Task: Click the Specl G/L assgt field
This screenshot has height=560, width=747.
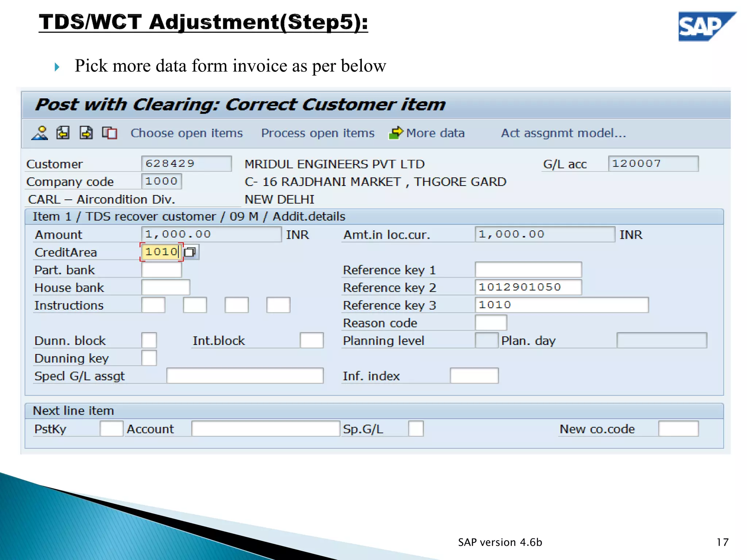Action: [245, 376]
